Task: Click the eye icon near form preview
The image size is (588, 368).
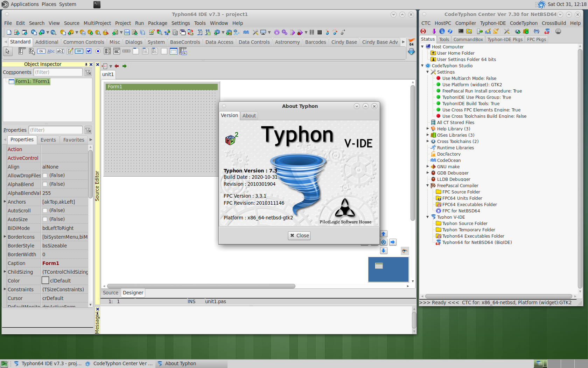Action: click(405, 251)
